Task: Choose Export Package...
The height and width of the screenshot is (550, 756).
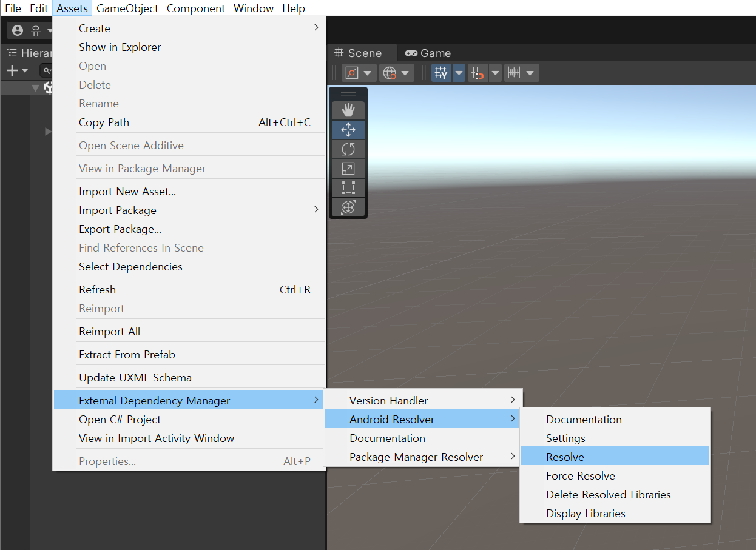Action: 189,229
